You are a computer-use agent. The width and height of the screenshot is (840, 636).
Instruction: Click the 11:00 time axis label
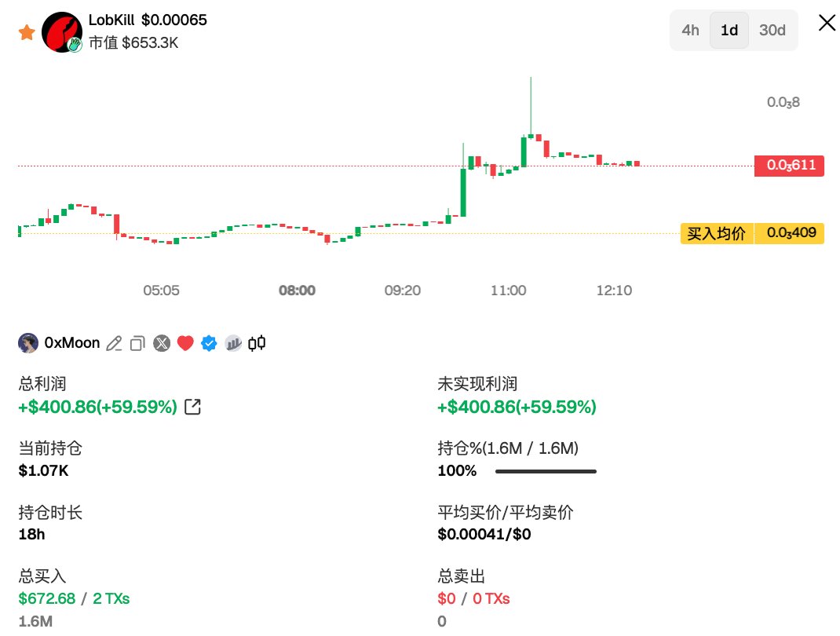509,291
